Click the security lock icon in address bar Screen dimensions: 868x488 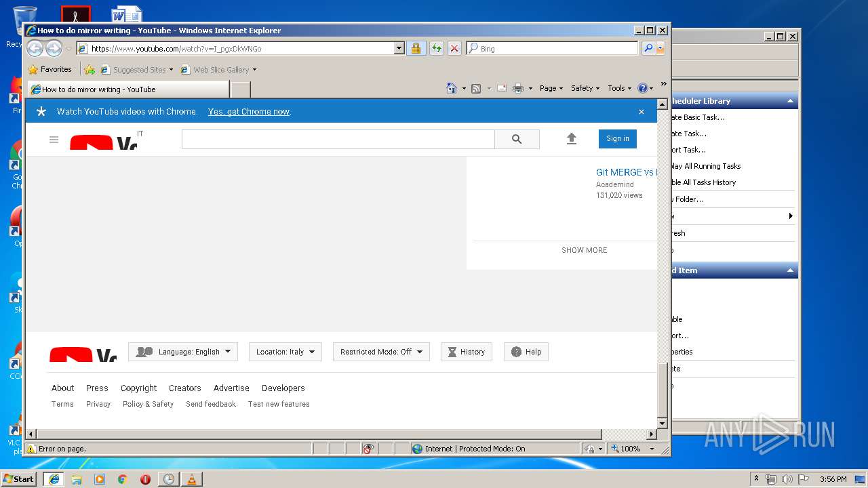coord(416,48)
